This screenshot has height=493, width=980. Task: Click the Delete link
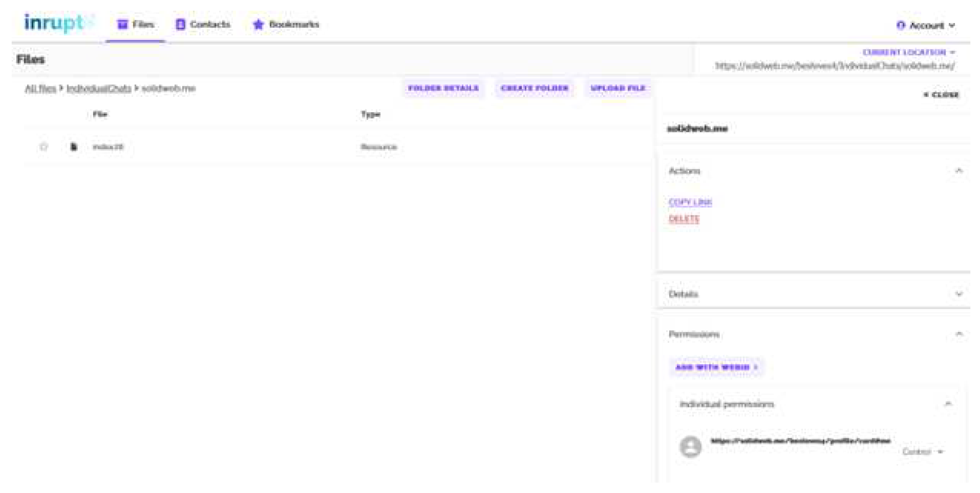coord(684,219)
